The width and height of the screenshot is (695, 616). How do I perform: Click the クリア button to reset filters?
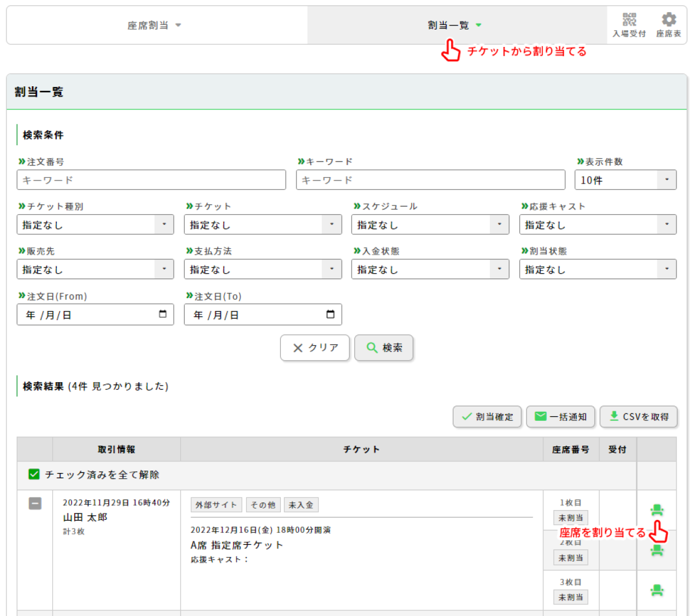pos(315,348)
